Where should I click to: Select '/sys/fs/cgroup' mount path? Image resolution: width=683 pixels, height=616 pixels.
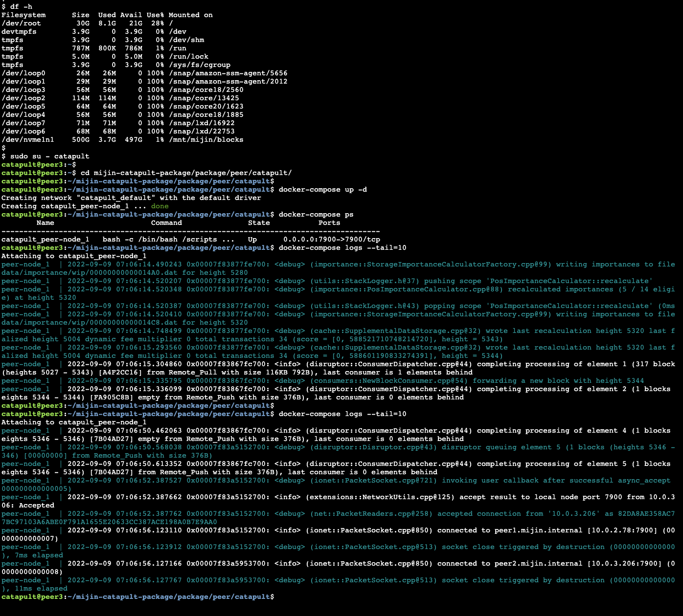pos(200,65)
